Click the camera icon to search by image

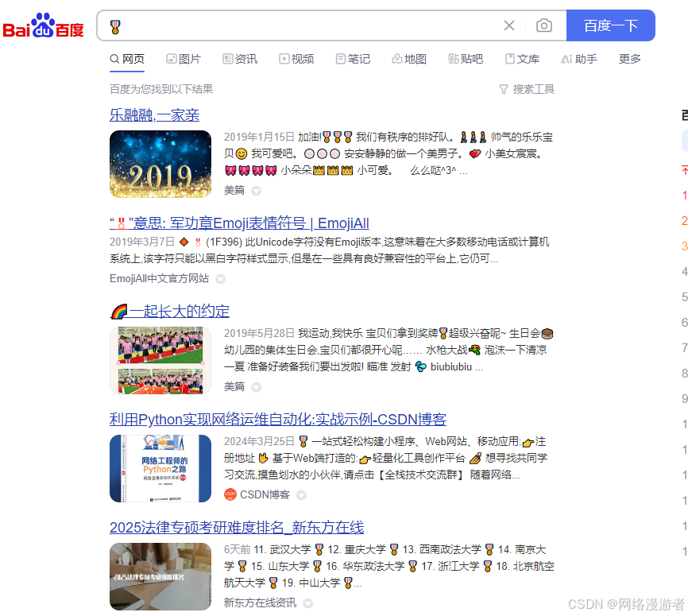(x=544, y=26)
